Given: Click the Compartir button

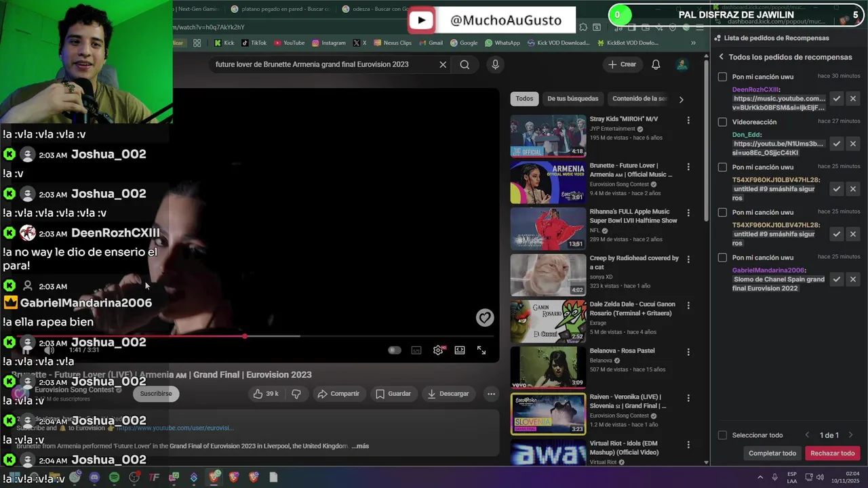Looking at the screenshot, I should (x=338, y=394).
